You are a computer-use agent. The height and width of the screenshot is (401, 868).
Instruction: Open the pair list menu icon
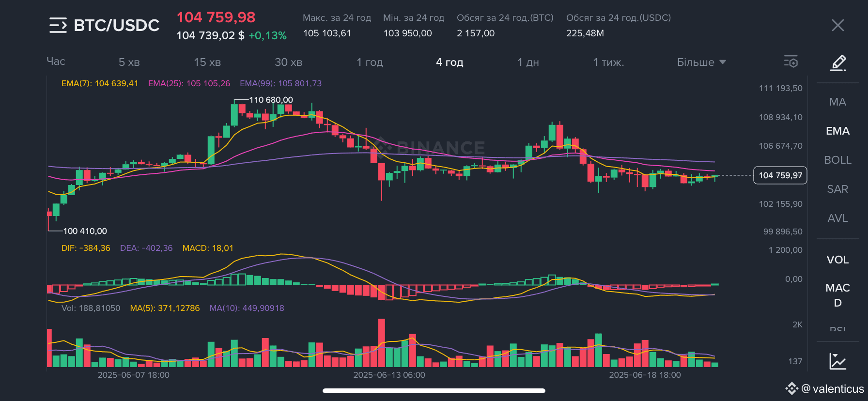(58, 25)
